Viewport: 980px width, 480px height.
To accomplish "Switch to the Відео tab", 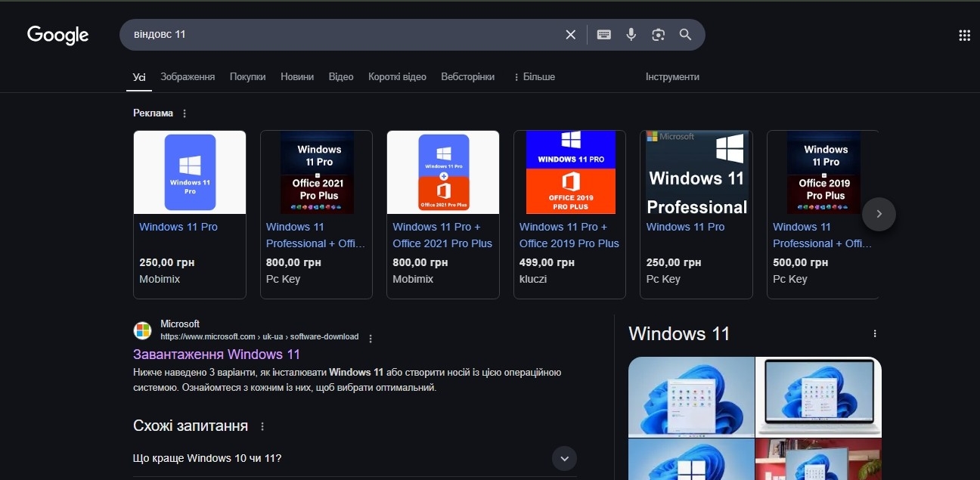I will 341,77.
